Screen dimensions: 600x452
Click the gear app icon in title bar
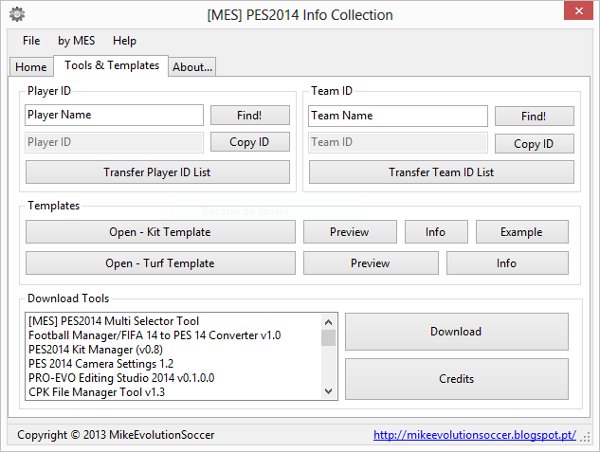click(x=17, y=15)
